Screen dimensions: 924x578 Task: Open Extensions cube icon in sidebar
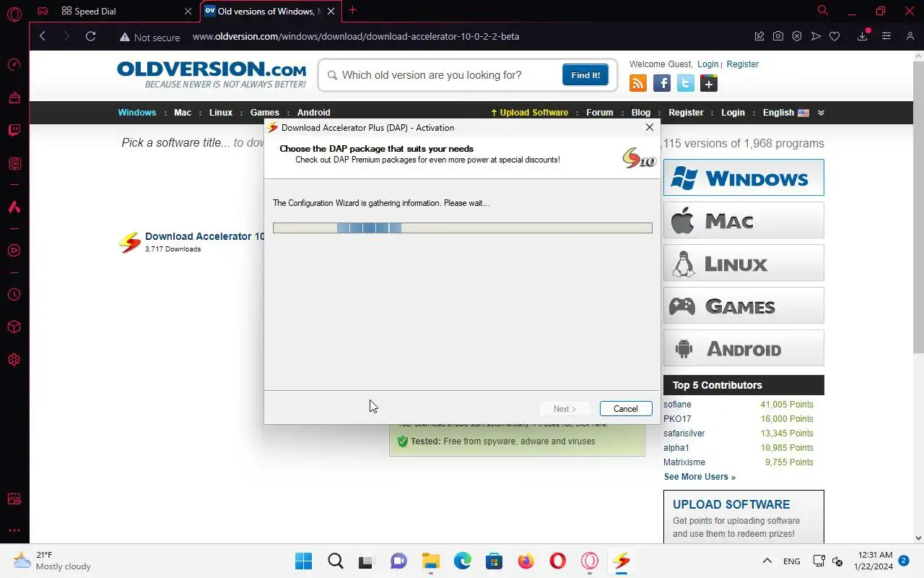pos(14,327)
